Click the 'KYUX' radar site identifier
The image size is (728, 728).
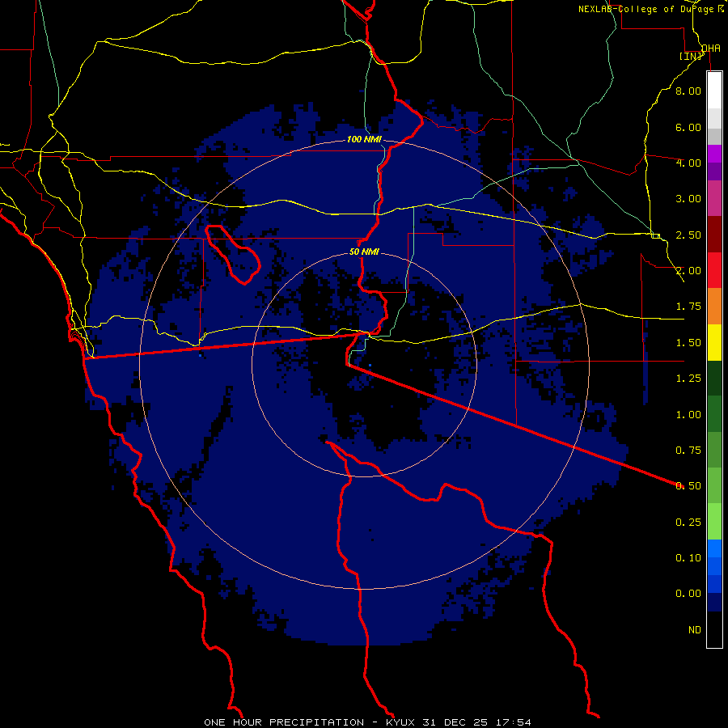click(401, 722)
